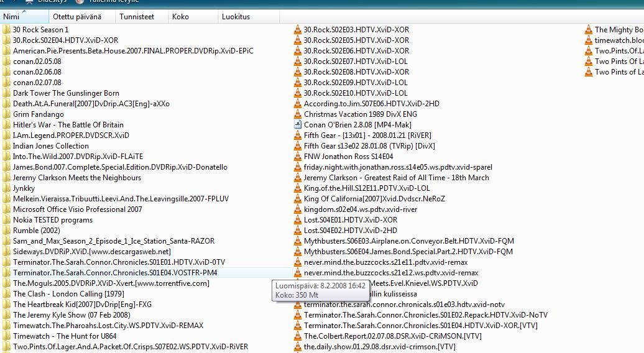This screenshot has height=353, width=644.
Task: Click the VLC icon for kingdom.s02e04.ws.pdtv.xvid-river
Action: click(298, 209)
